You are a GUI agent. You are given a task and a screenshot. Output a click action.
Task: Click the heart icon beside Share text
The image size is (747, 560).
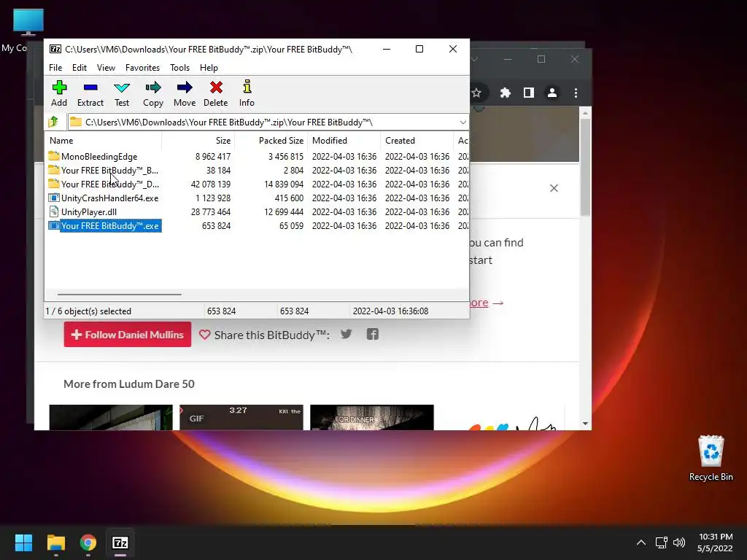click(204, 335)
